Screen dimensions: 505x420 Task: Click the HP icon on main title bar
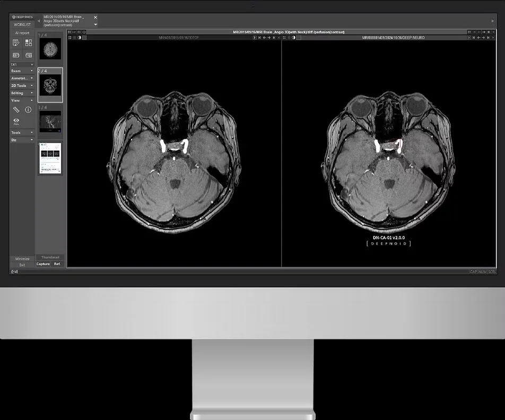tap(74, 32)
